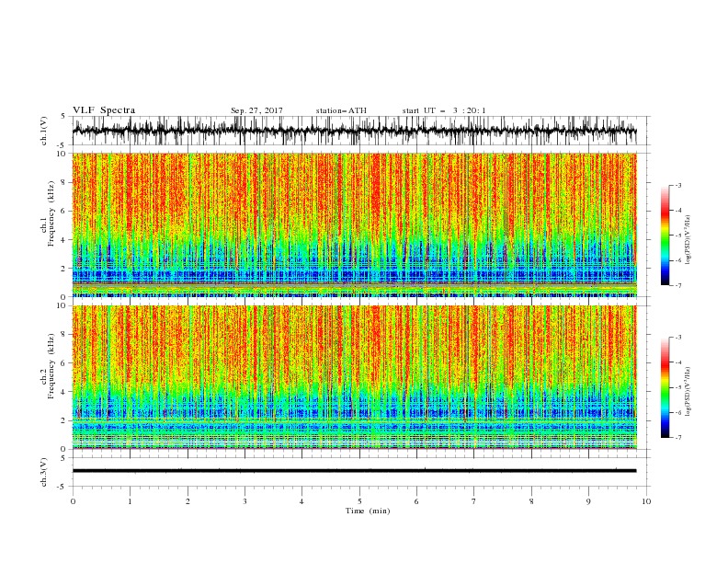The image size is (728, 563).
Task: Click the ch.1 spectrogram plot
Action: (354, 224)
